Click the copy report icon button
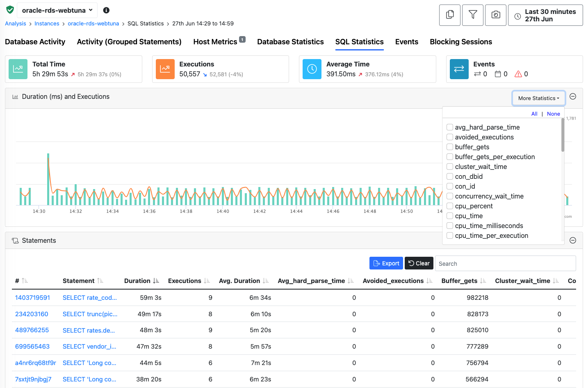Screen dimensions: 588x388 pyautogui.click(x=450, y=15)
